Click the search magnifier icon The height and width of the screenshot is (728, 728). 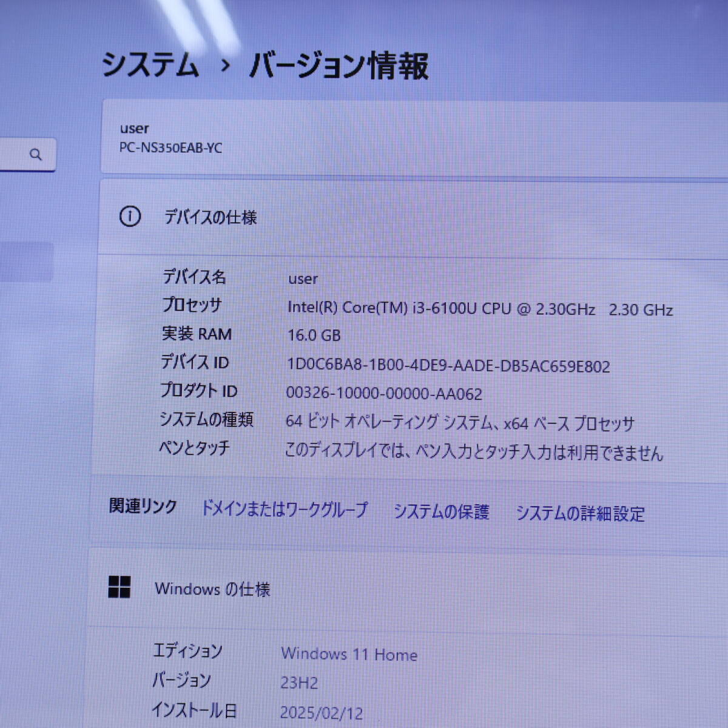pos(36,154)
